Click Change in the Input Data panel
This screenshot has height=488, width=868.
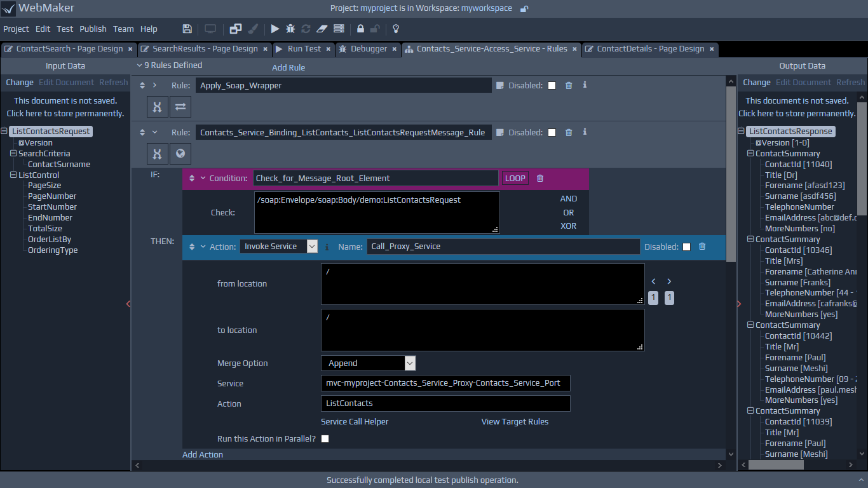click(x=20, y=82)
